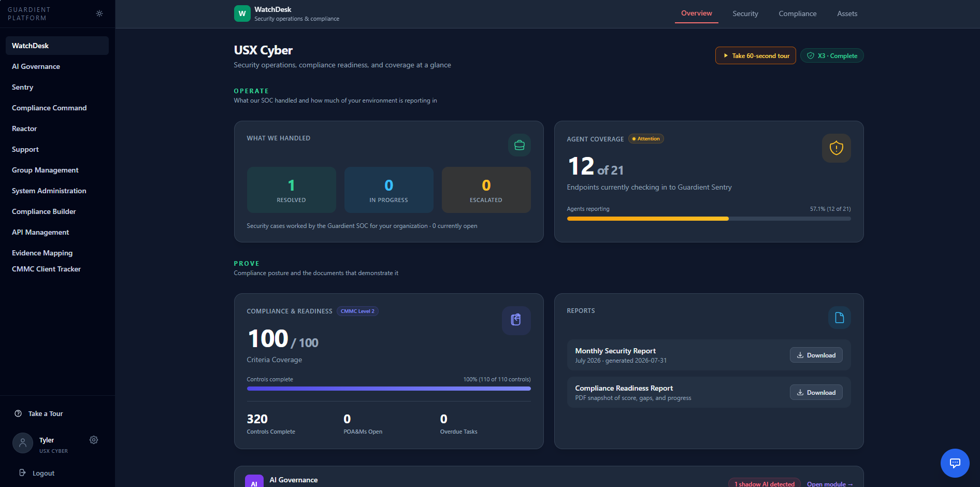The image size is (980, 487).
Task: Open Evidence Mapping in the sidebar
Action: click(57, 253)
